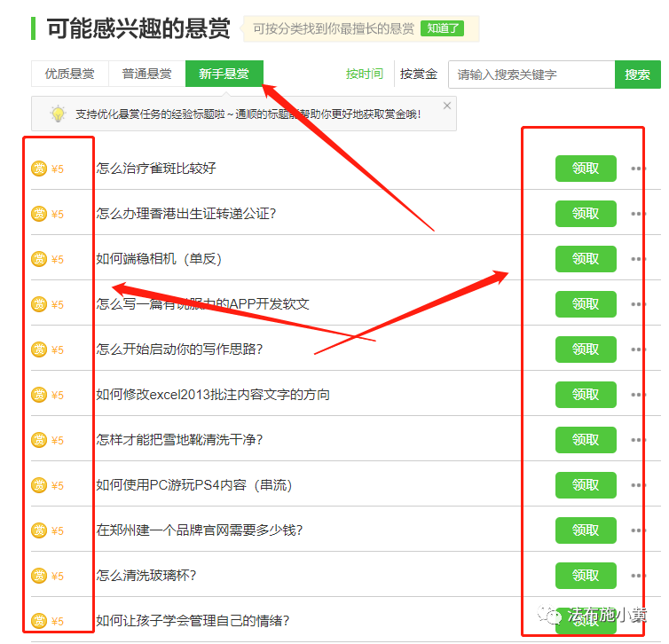Open more options dots for 怎么开始启动你的写作思路

[x=636, y=349]
